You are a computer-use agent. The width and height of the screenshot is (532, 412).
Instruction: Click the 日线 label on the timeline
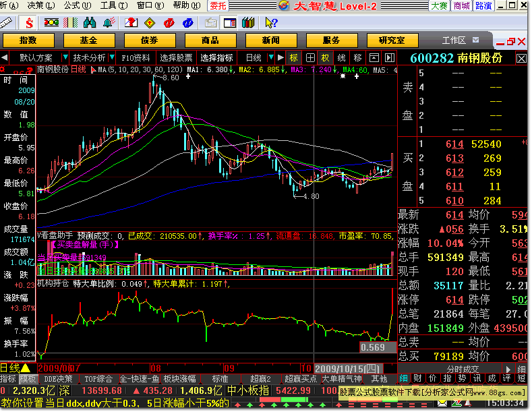click(x=10, y=368)
